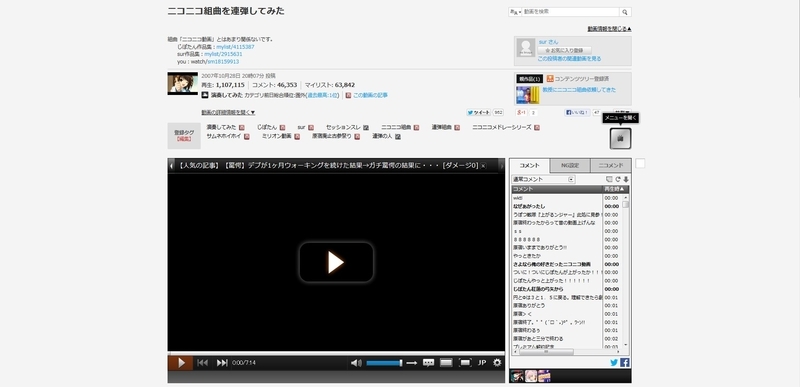Viewport: 800px width, 387px height.
Task: Open dictionary icon beside ミリオン動画 tag
Action: click(x=296, y=137)
